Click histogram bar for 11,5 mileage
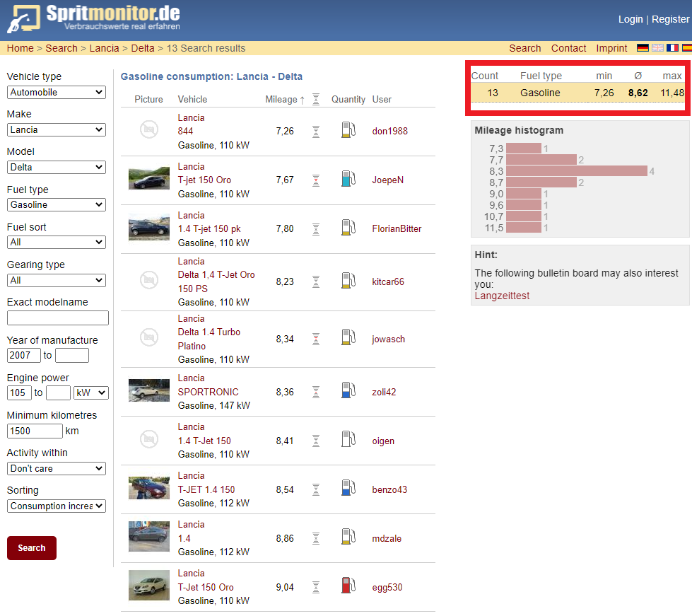This screenshot has height=616, width=692. (x=524, y=228)
